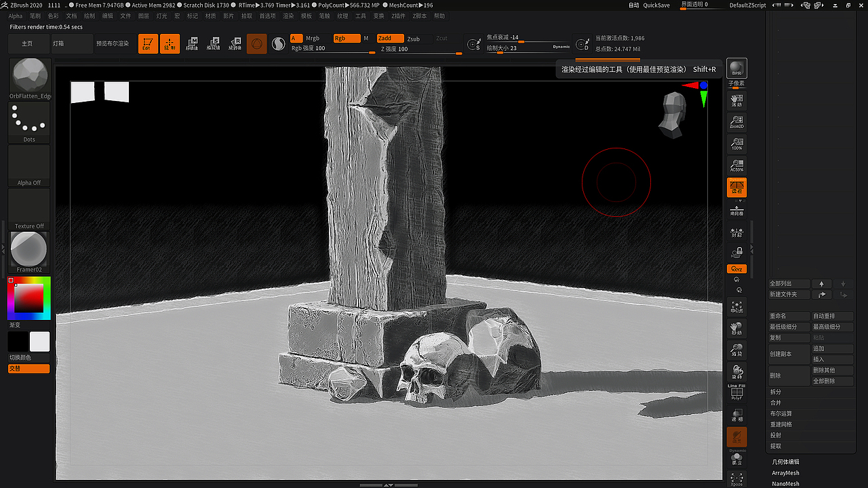The width and height of the screenshot is (868, 488).
Task: Expand the 布尔运算 (Boolean) section
Action: point(812,413)
